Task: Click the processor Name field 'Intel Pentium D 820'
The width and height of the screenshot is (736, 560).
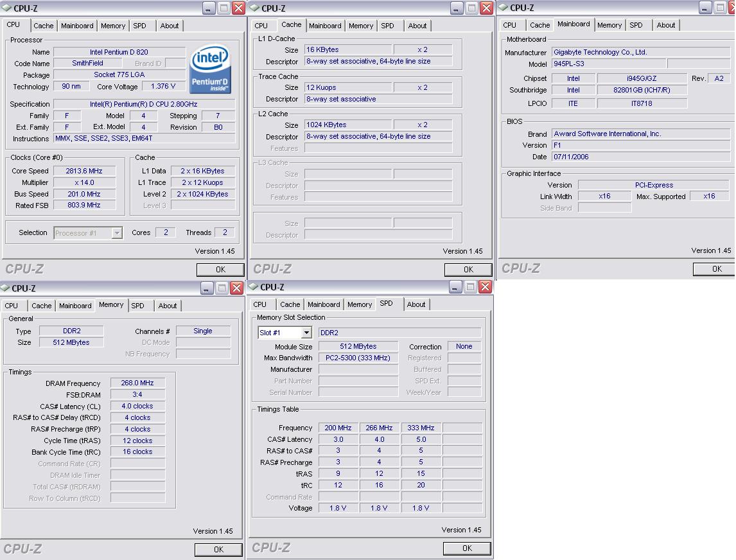Action: [x=119, y=52]
